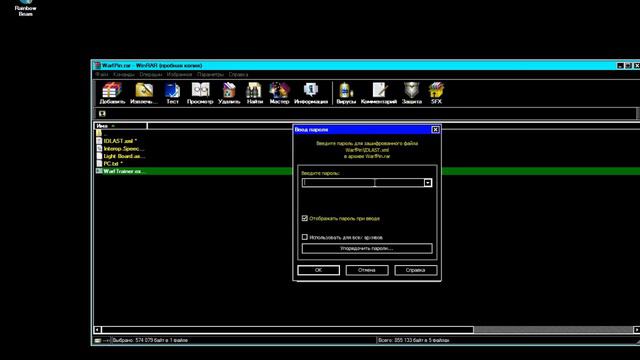
Task: Select the Light Board file row
Action: pos(120,156)
